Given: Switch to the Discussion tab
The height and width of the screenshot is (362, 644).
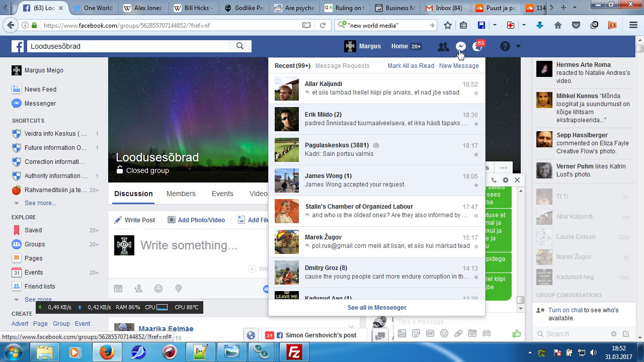Looking at the screenshot, I should 133,194.
